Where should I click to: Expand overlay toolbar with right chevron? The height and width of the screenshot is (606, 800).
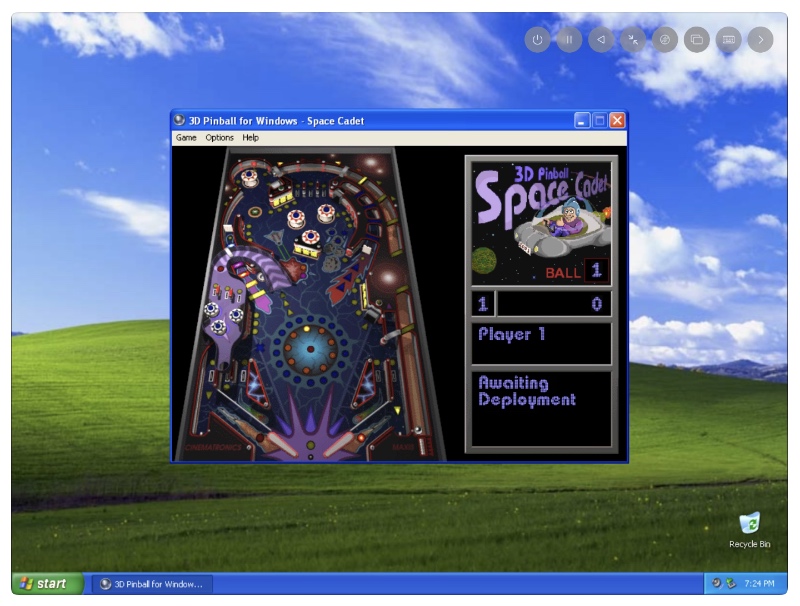pos(761,40)
